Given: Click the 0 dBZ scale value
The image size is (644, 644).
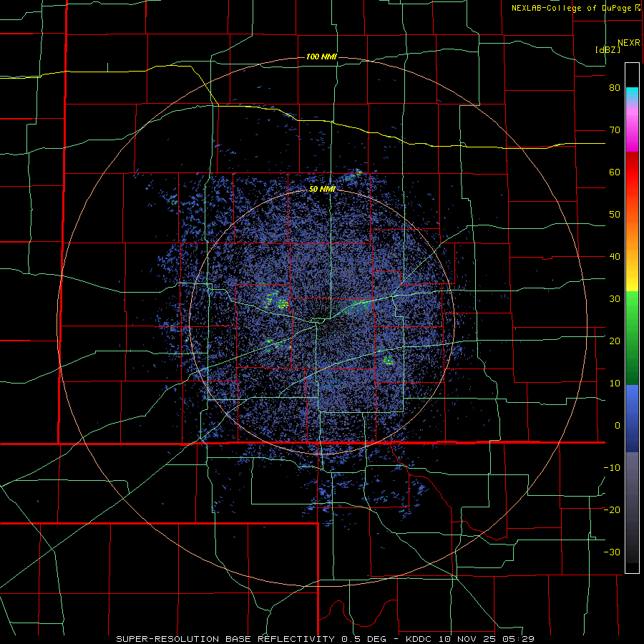Looking at the screenshot, I should (618, 426).
